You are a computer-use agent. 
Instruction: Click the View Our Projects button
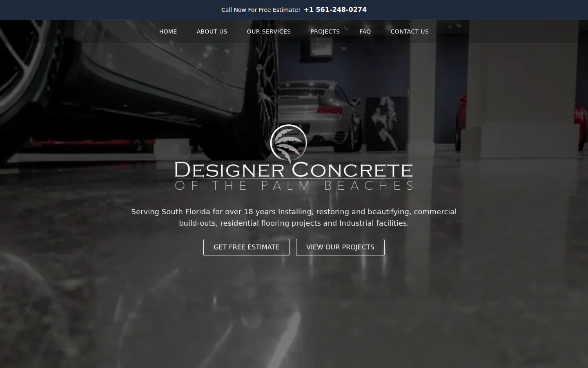pos(340,247)
